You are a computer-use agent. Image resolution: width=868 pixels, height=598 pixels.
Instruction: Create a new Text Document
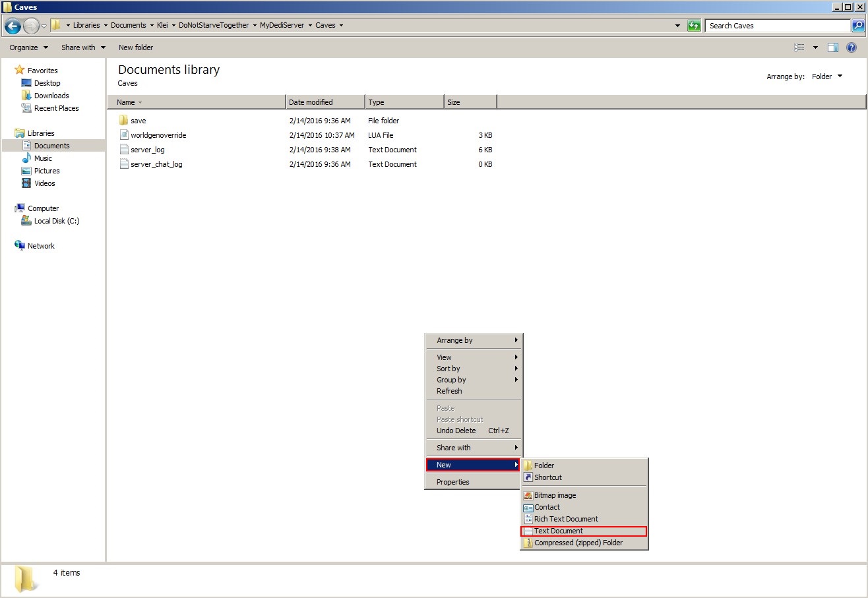point(584,531)
